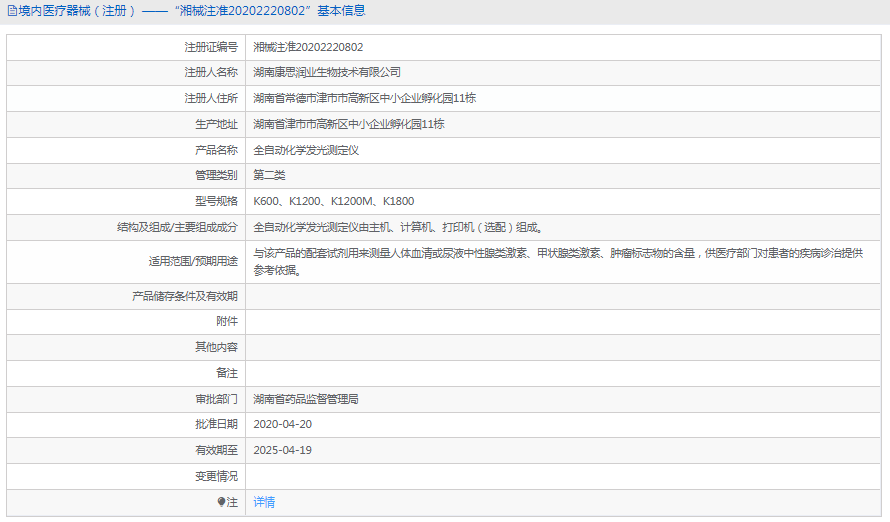Click the 其他内容 row label
Image resolution: width=890 pixels, height=522 pixels.
point(216,347)
